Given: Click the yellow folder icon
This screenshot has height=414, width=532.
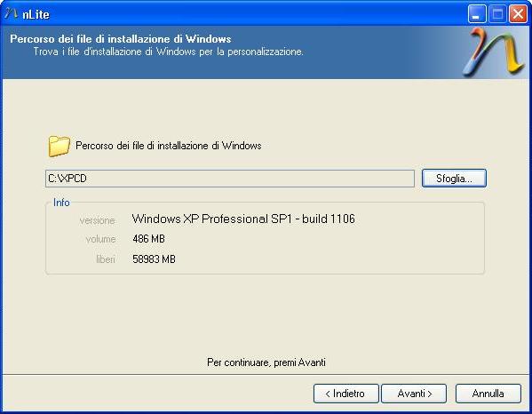Looking at the screenshot, I should pyautogui.click(x=59, y=146).
